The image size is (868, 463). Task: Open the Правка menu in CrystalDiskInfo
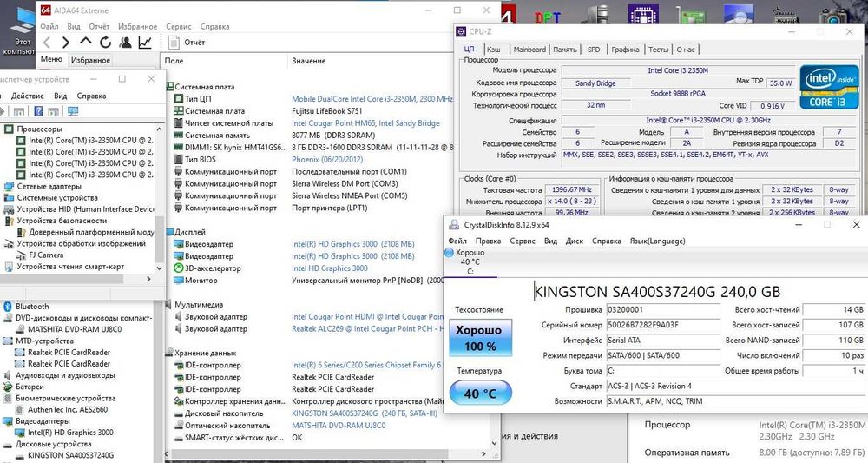click(x=488, y=241)
